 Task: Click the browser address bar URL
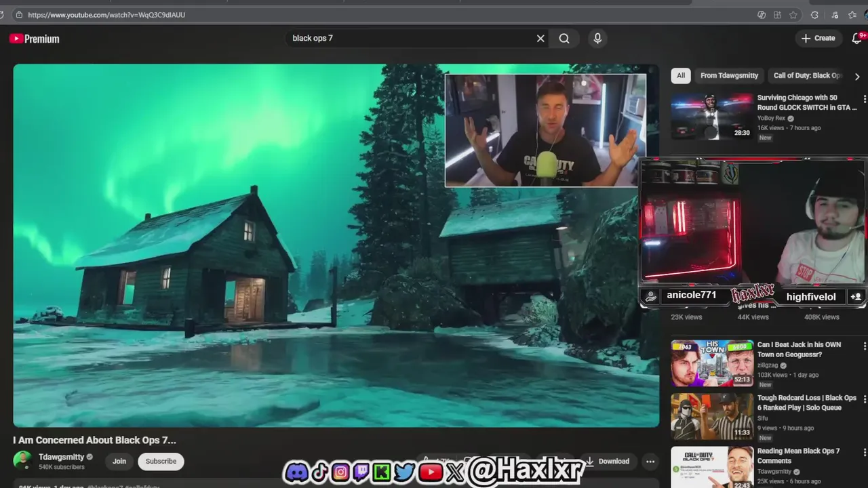tap(106, 15)
